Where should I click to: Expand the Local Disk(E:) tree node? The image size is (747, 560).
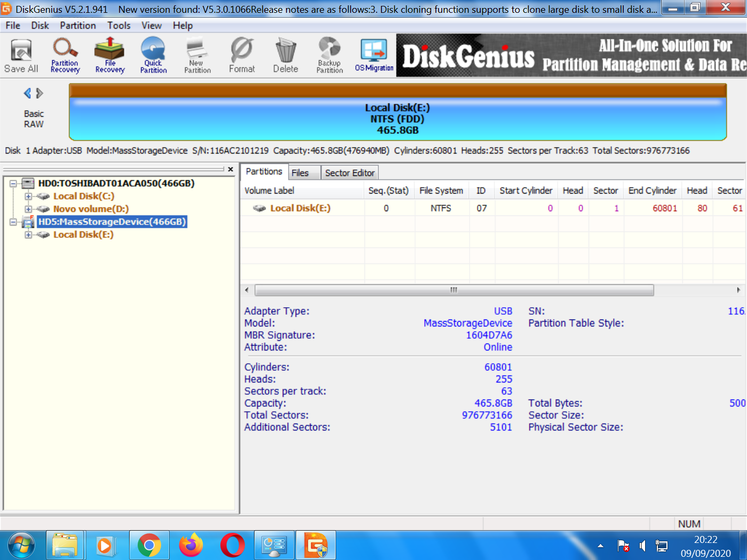(28, 235)
